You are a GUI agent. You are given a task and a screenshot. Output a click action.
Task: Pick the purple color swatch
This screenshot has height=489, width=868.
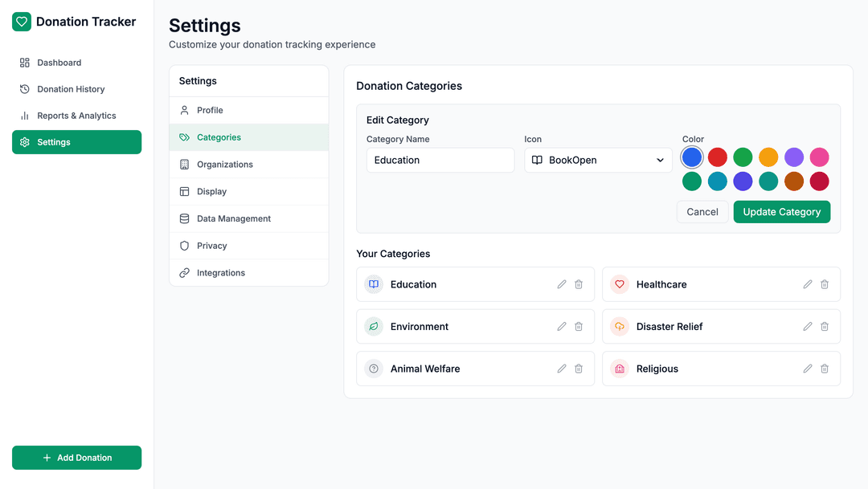[x=794, y=157]
